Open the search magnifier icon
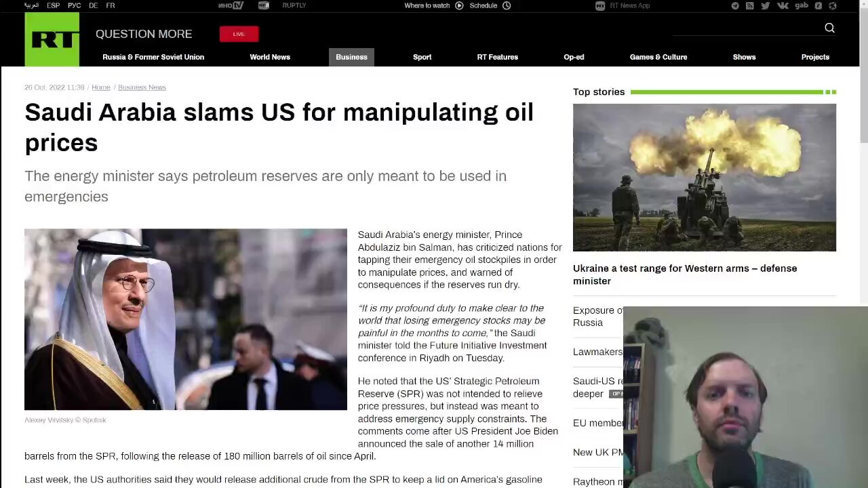868x488 pixels. coord(829,28)
